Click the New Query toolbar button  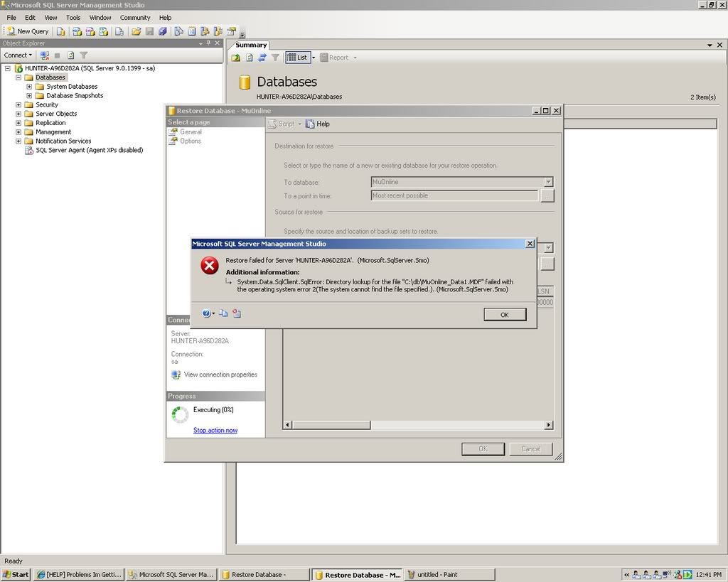coord(28,31)
